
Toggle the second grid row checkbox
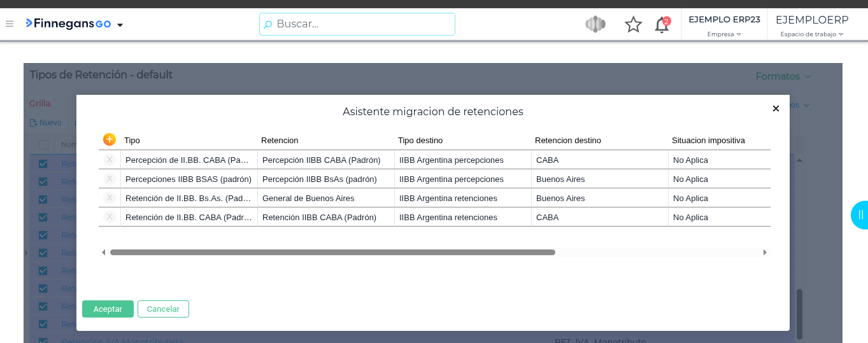point(43,181)
